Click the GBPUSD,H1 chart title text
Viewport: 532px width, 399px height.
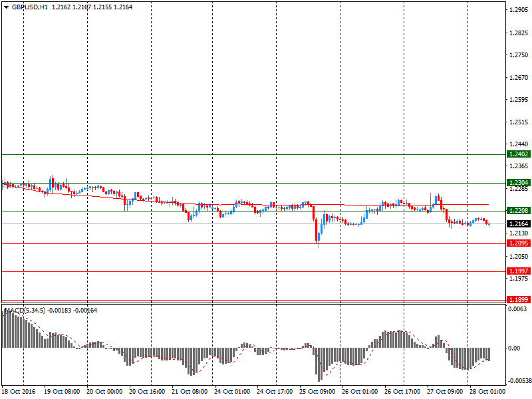[30, 7]
